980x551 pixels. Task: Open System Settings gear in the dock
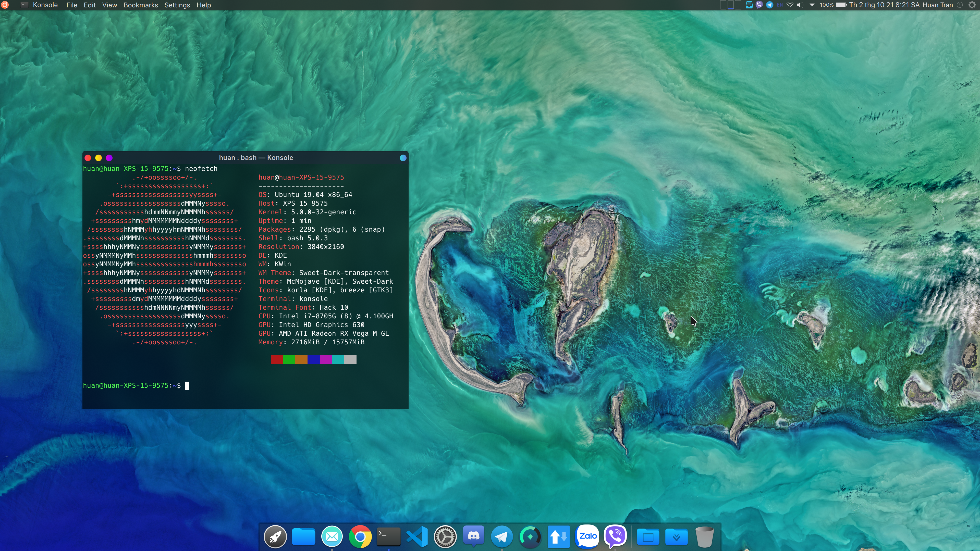[x=445, y=536]
